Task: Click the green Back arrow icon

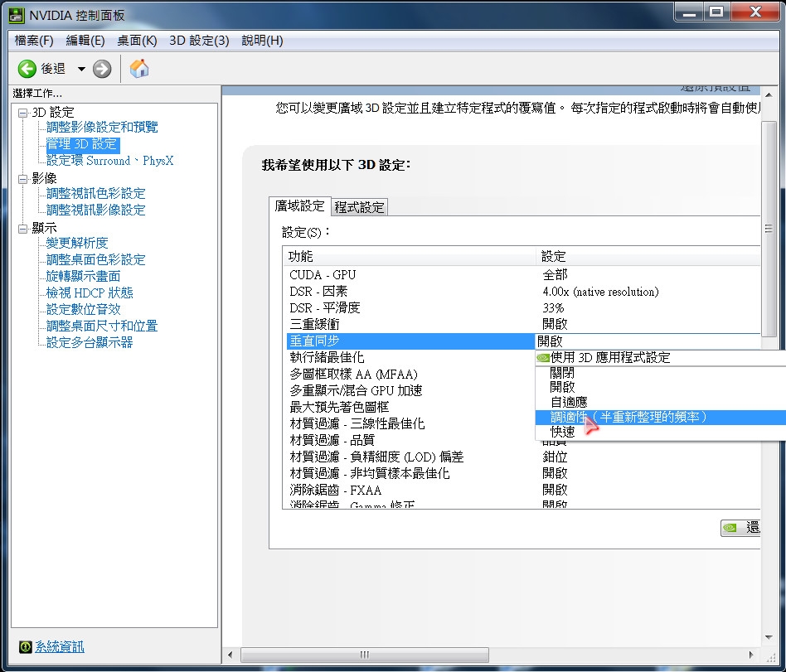Action: tap(27, 69)
